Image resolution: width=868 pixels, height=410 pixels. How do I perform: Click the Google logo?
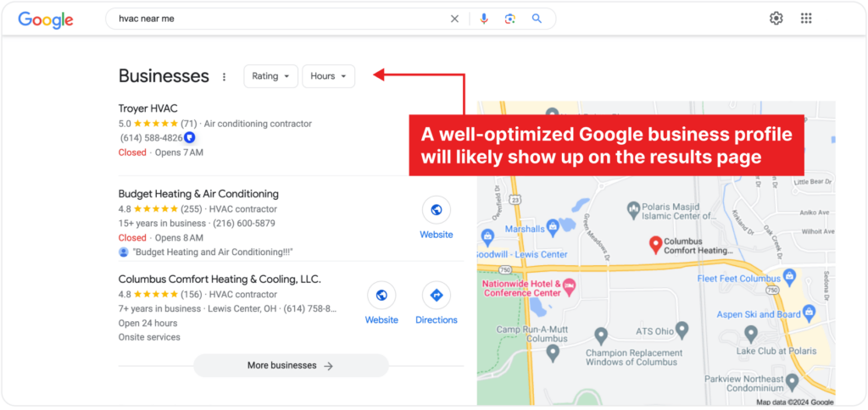tap(46, 19)
